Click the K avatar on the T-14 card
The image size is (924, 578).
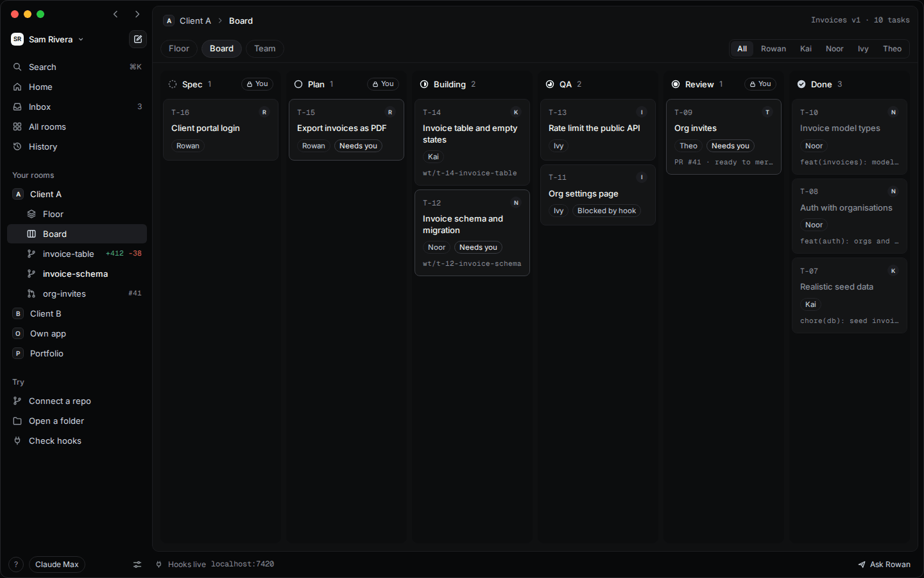pos(516,112)
